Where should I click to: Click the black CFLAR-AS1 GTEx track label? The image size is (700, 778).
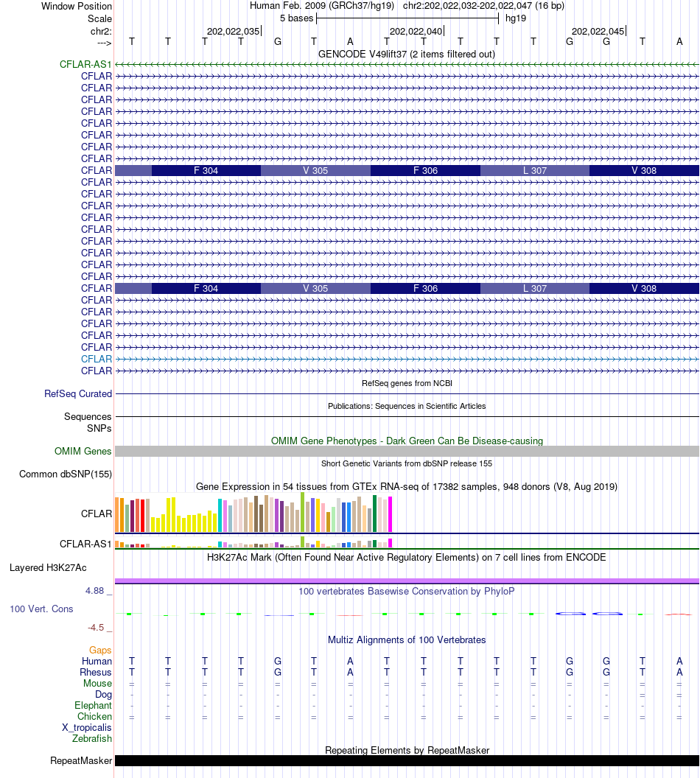85,544
